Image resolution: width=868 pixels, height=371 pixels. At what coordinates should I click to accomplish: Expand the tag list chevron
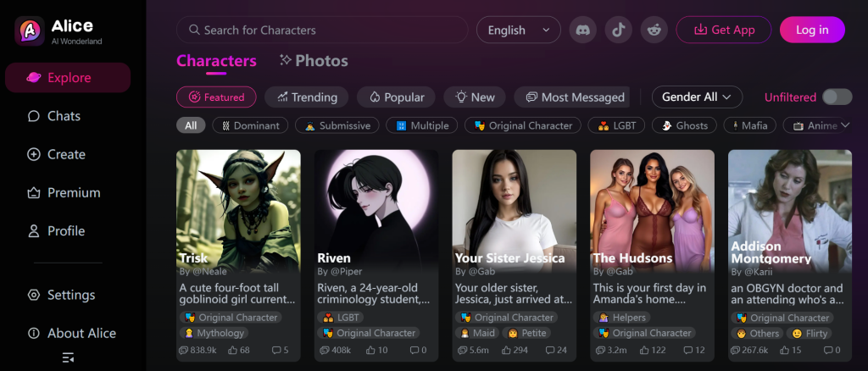(845, 125)
